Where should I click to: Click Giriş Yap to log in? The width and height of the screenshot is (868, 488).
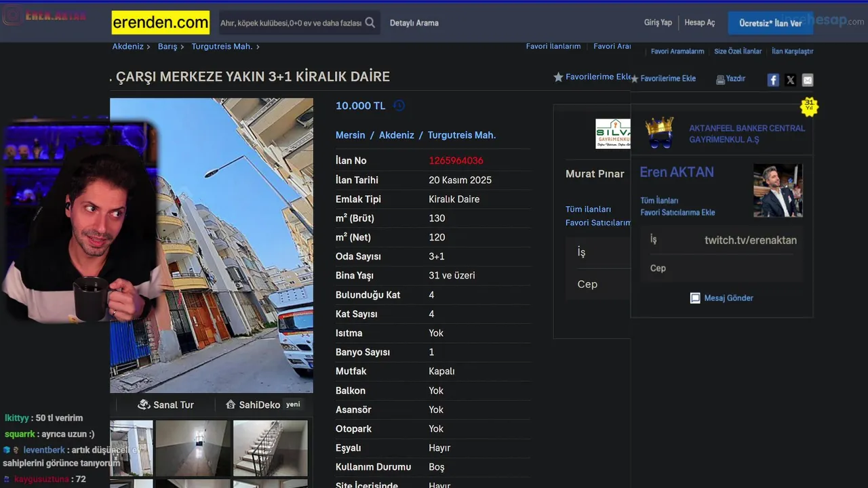(658, 22)
